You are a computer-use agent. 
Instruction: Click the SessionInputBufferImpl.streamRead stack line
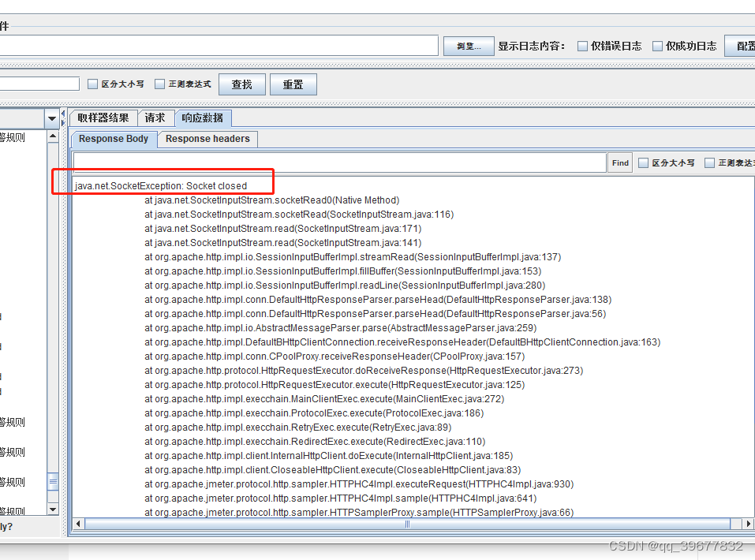[x=353, y=257]
